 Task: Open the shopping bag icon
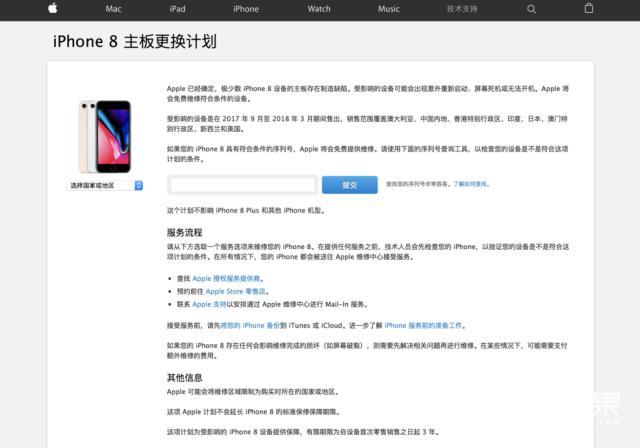pyautogui.click(x=588, y=9)
